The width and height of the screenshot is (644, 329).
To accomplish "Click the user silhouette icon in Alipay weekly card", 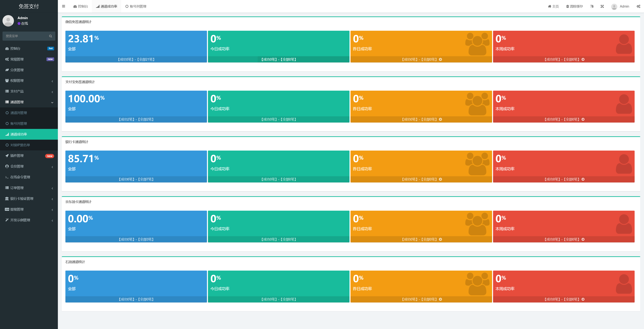I will point(624,104).
